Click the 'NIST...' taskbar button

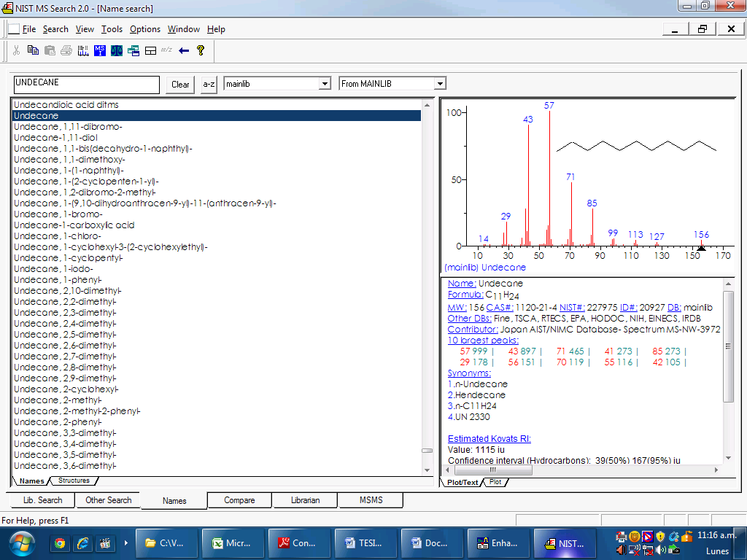[x=565, y=543]
